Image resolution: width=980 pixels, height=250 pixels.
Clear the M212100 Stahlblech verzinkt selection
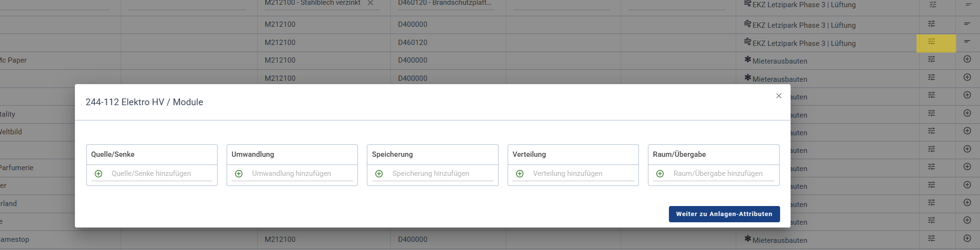coord(370,3)
